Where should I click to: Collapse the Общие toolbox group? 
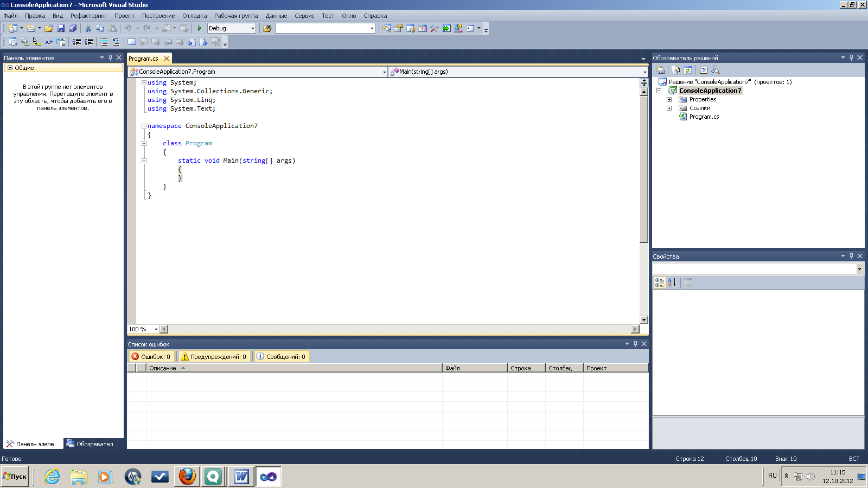click(x=10, y=68)
